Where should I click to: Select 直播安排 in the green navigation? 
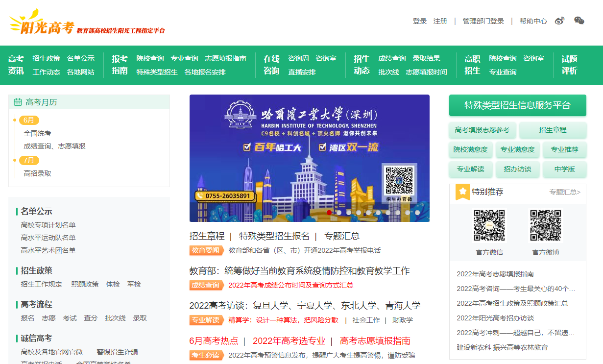(302, 72)
